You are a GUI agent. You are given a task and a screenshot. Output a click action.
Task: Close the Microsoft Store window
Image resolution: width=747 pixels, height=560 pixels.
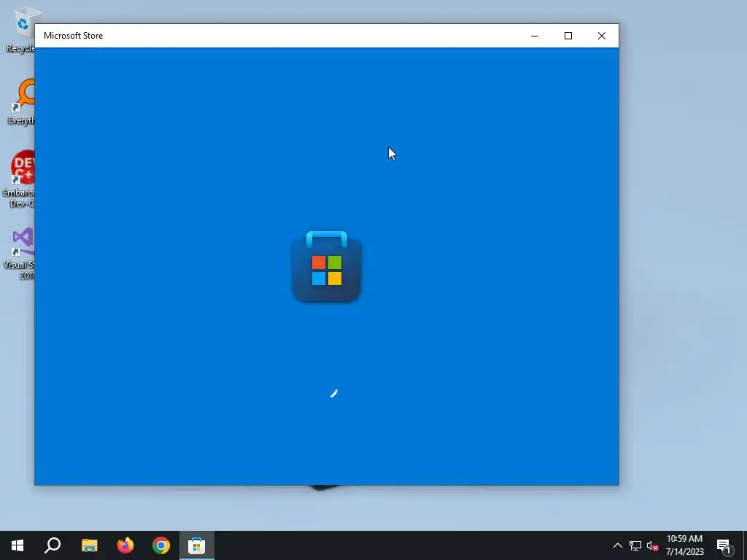(x=602, y=36)
